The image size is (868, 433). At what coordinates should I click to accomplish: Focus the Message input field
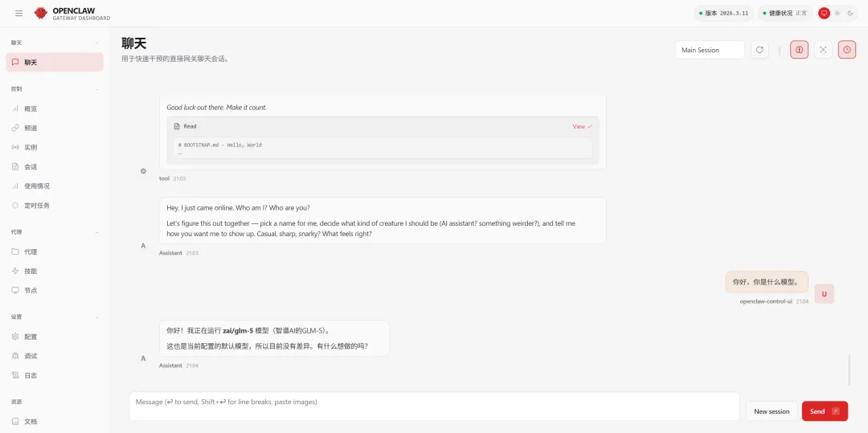[434, 406]
